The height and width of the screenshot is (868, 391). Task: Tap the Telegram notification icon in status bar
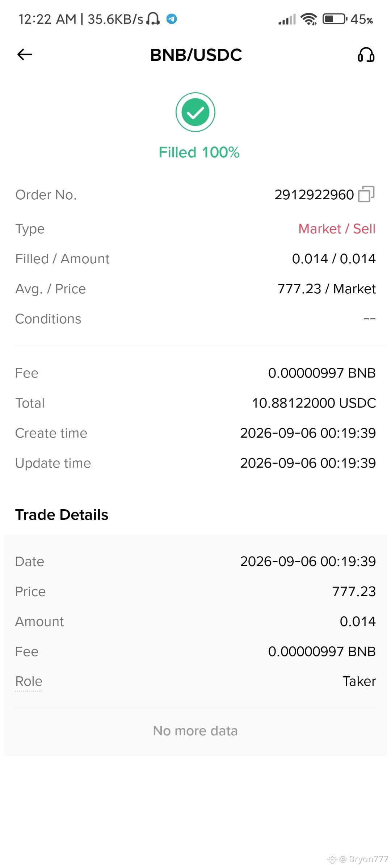click(x=172, y=19)
